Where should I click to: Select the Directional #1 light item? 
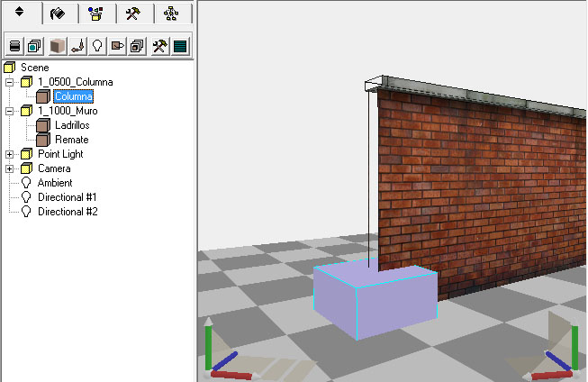67,197
